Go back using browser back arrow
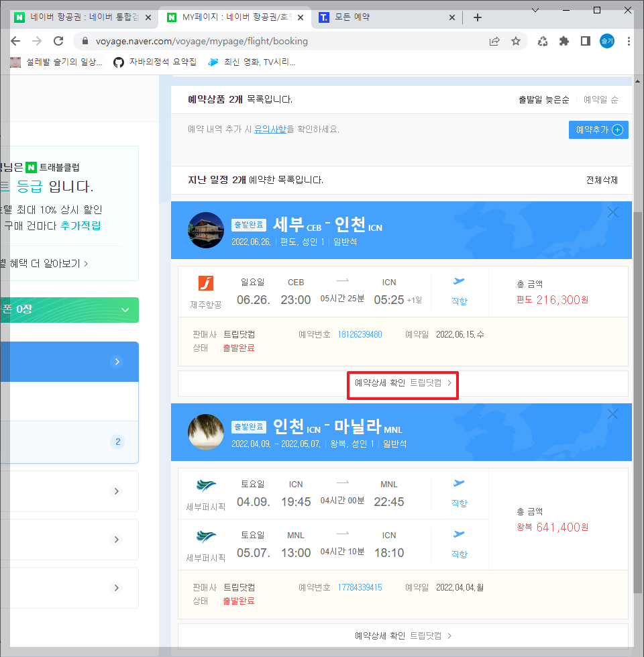The image size is (644, 657). [15, 41]
